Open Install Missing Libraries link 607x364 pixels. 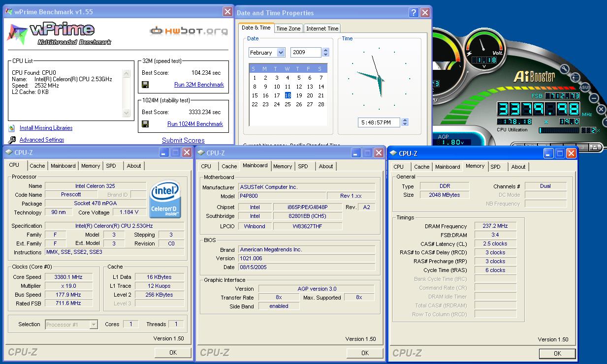click(x=46, y=128)
